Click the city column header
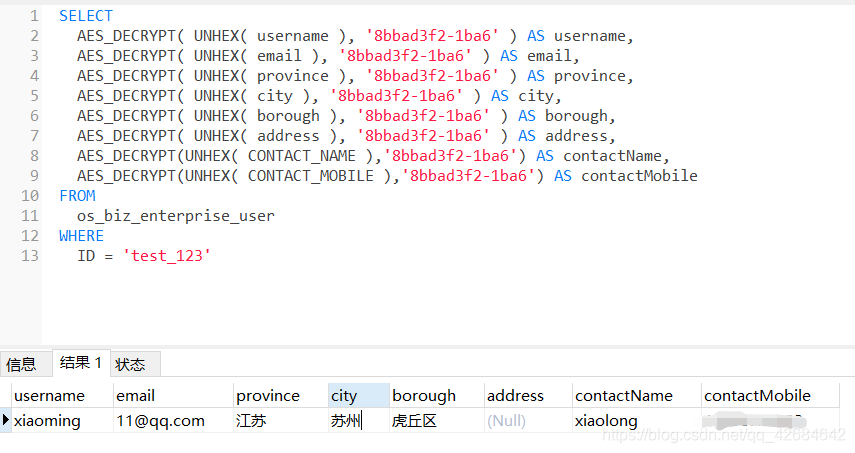 tap(358, 395)
